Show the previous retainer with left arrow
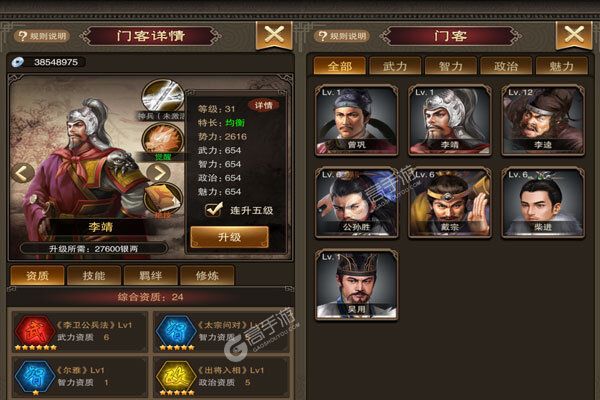This screenshot has height=400, width=600. pyautogui.click(x=23, y=173)
